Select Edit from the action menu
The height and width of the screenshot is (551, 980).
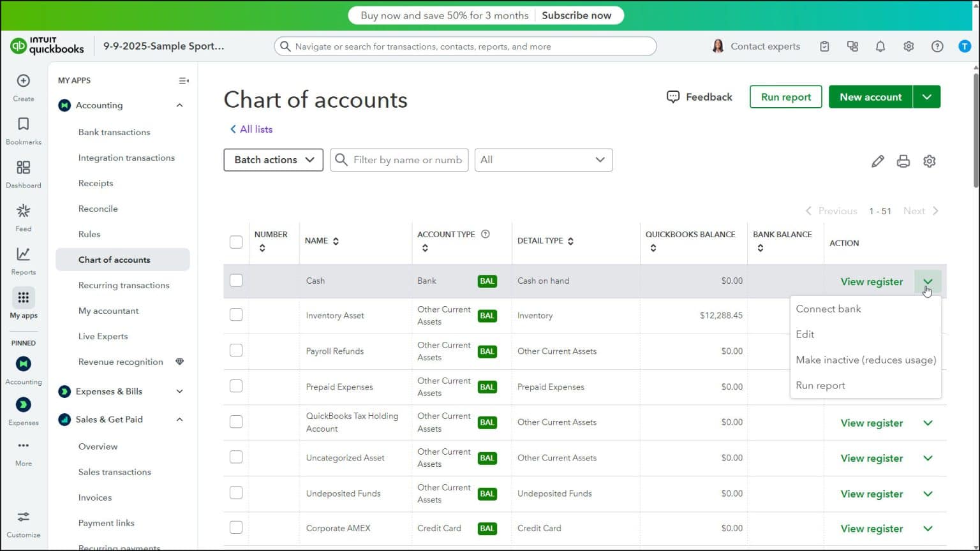click(866, 334)
